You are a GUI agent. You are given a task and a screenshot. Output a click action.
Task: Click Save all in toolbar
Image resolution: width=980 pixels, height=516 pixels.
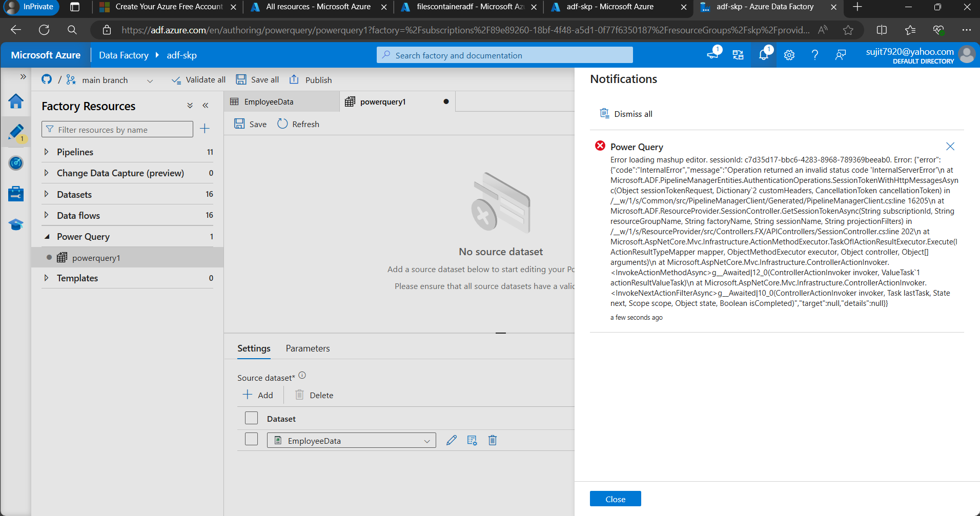click(x=257, y=80)
